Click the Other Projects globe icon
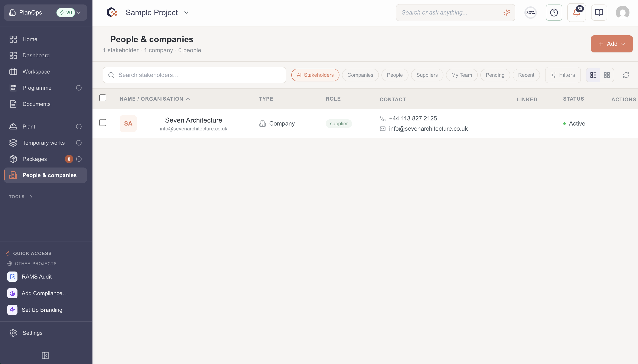Image resolution: width=638 pixels, height=364 pixels. 10,263
